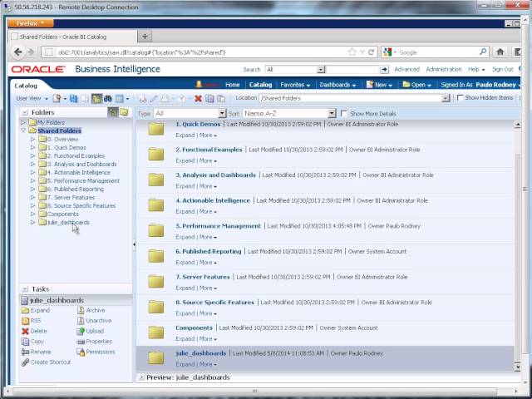The height and width of the screenshot is (399, 532).
Task: Click the browser URL address field
Action: click(202, 52)
